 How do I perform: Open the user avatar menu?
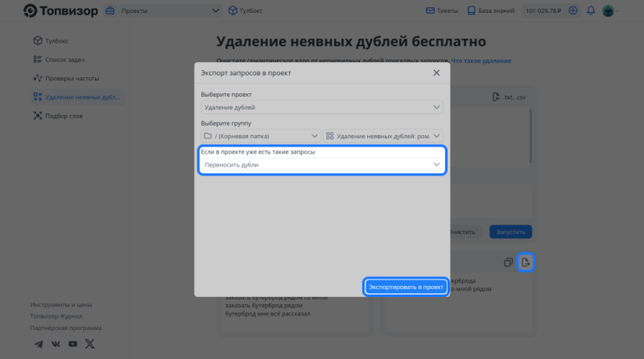[609, 10]
